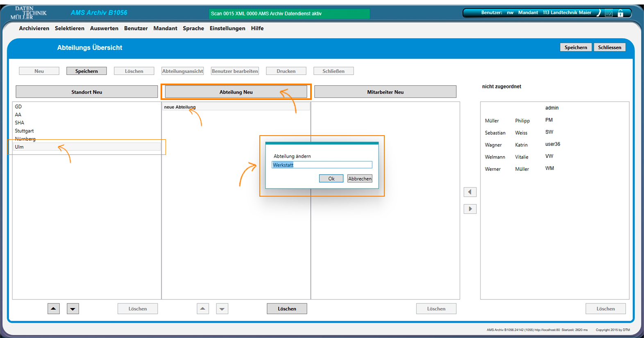Click into the Abteilung ändern text field
The height and width of the screenshot is (338, 644).
point(322,165)
